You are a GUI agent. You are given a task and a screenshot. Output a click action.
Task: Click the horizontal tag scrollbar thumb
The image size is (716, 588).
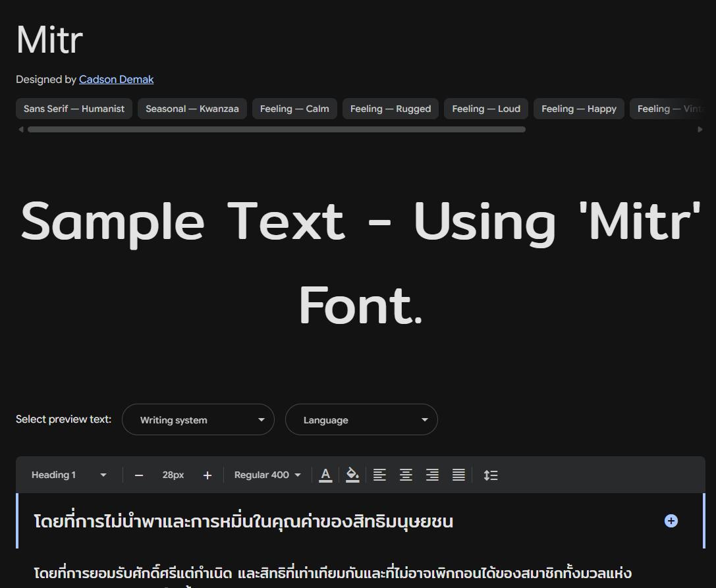point(277,129)
